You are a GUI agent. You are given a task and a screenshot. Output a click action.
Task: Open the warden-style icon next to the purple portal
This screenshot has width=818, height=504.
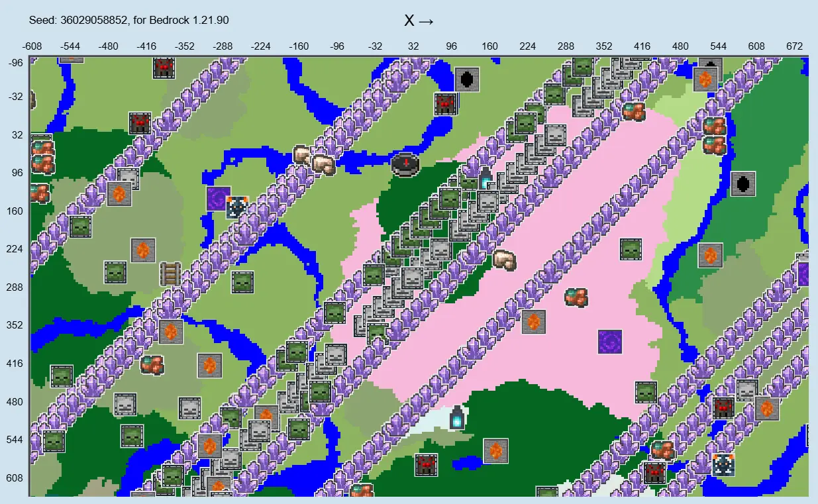[236, 207]
